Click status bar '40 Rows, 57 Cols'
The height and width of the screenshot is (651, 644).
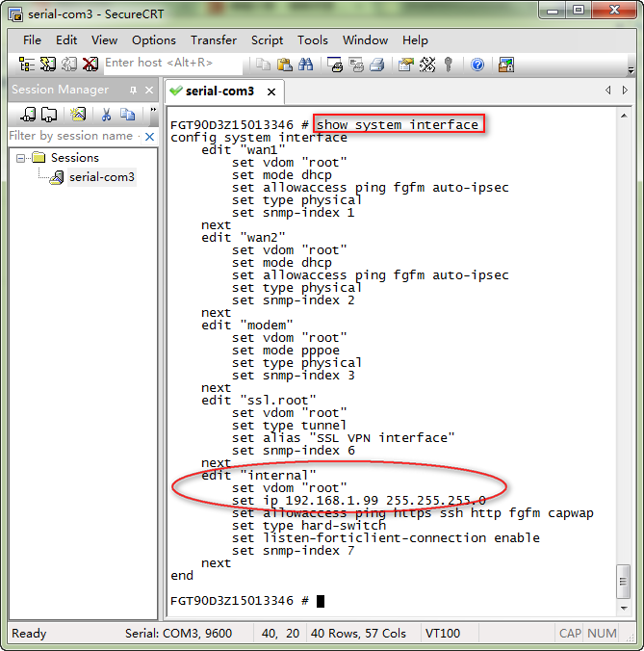(x=358, y=633)
